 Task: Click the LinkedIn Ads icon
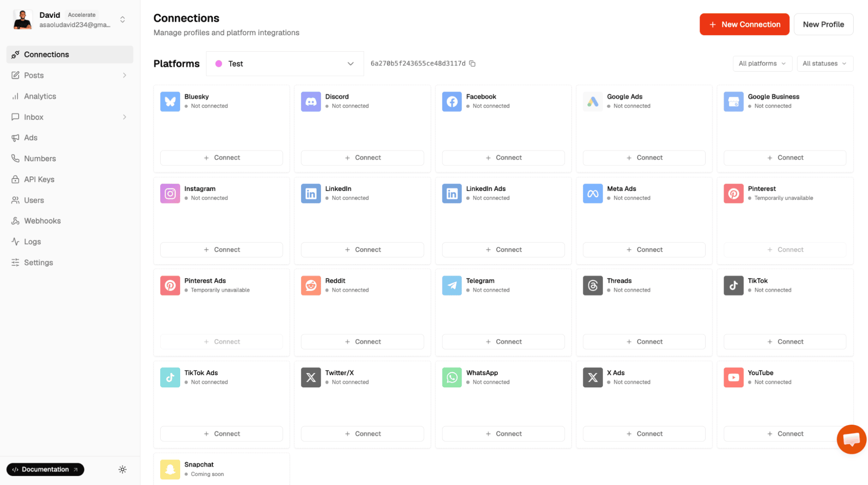point(452,193)
